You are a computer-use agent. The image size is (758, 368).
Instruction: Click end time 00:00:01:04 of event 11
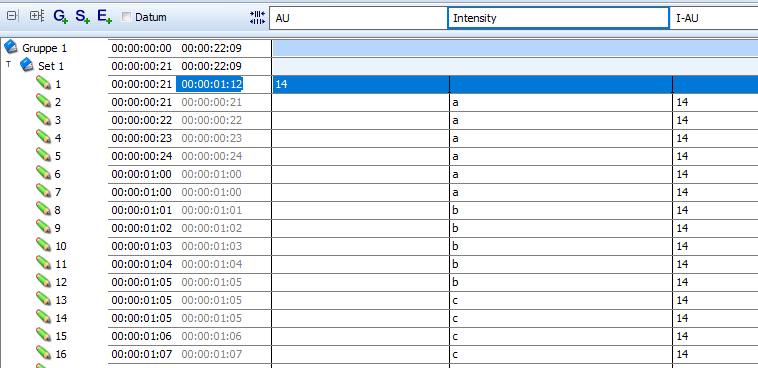(x=211, y=264)
